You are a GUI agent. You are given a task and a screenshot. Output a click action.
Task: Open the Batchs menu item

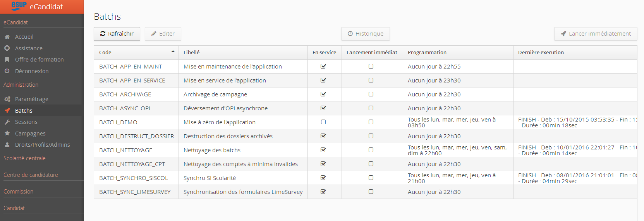(x=24, y=111)
